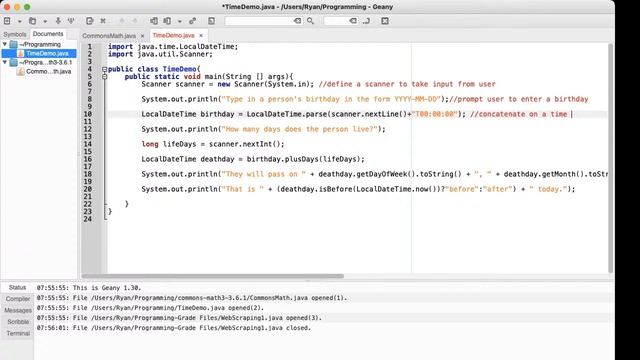Viewport: 640px width, 360px height.
Task: Fold the class TimeDemo code block
Action: (x=104, y=69)
